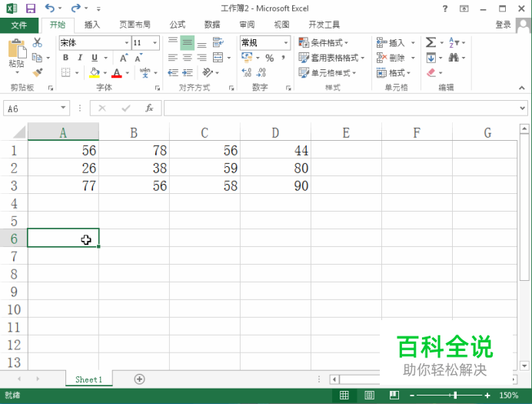Viewport: 532px width, 404px height.
Task: Click cell D3 containing 90
Action: [275, 185]
